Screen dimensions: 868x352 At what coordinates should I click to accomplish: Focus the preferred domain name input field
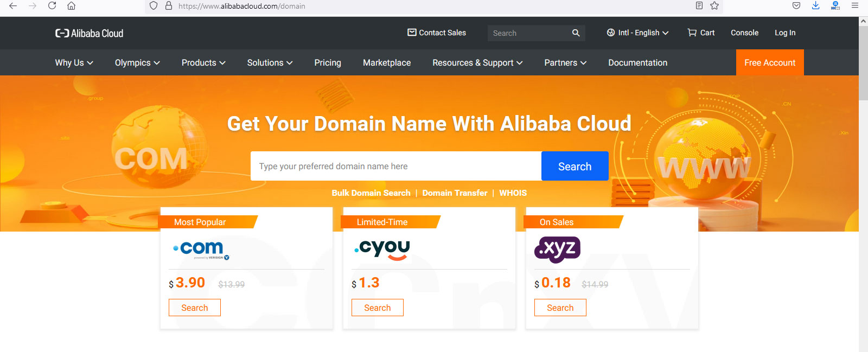396,166
